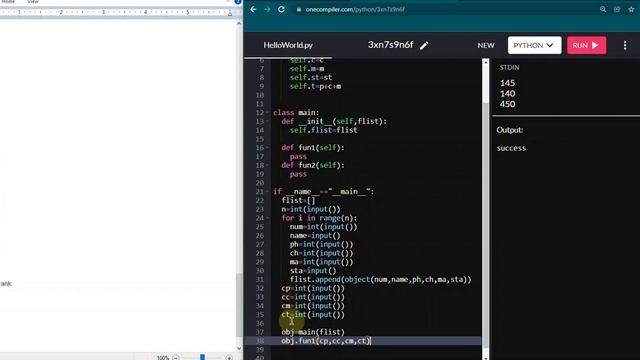Click the pencil icon to rename 3xn7s9n6f
This screenshot has height=360, width=640.
click(424, 45)
